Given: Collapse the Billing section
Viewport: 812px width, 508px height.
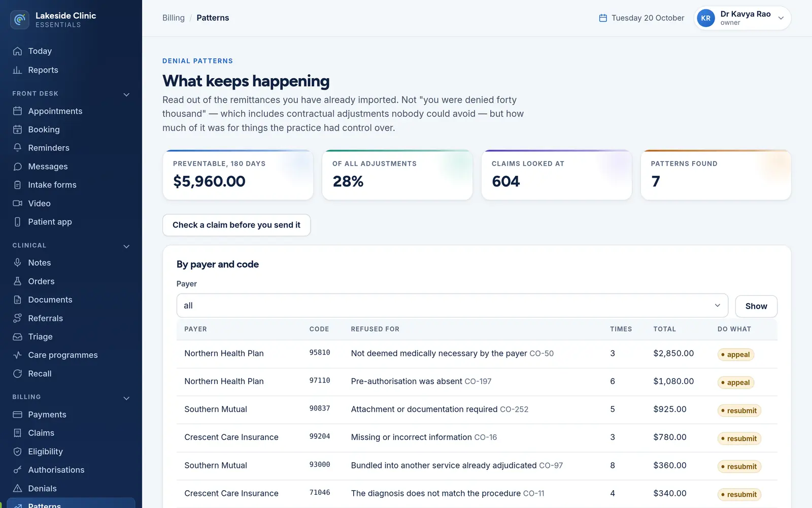Looking at the screenshot, I should pyautogui.click(x=126, y=398).
